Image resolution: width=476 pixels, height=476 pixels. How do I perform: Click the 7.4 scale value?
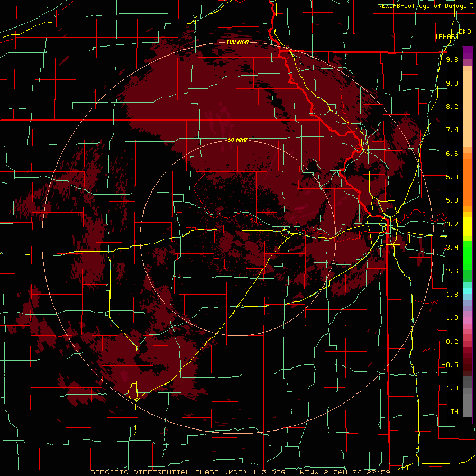point(452,130)
